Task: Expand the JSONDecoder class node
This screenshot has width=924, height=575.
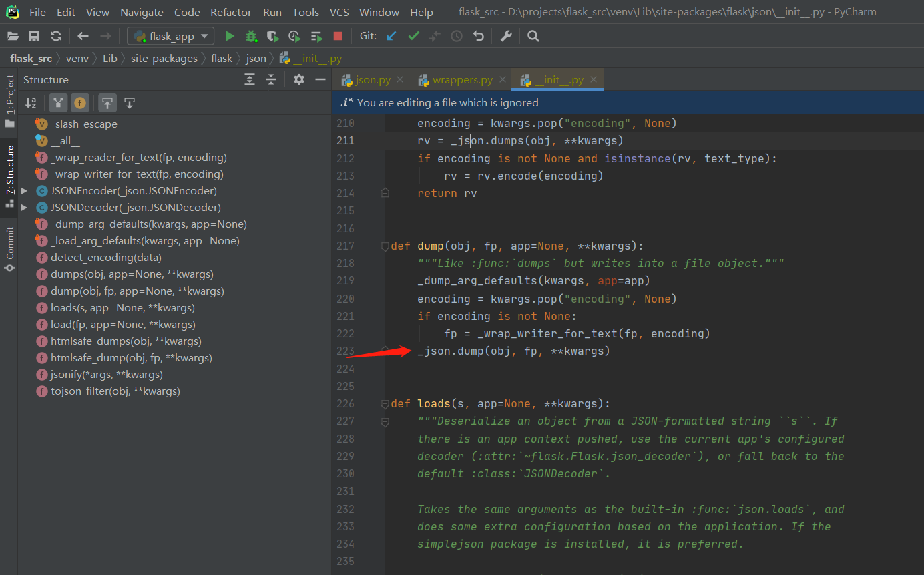Action: click(25, 208)
